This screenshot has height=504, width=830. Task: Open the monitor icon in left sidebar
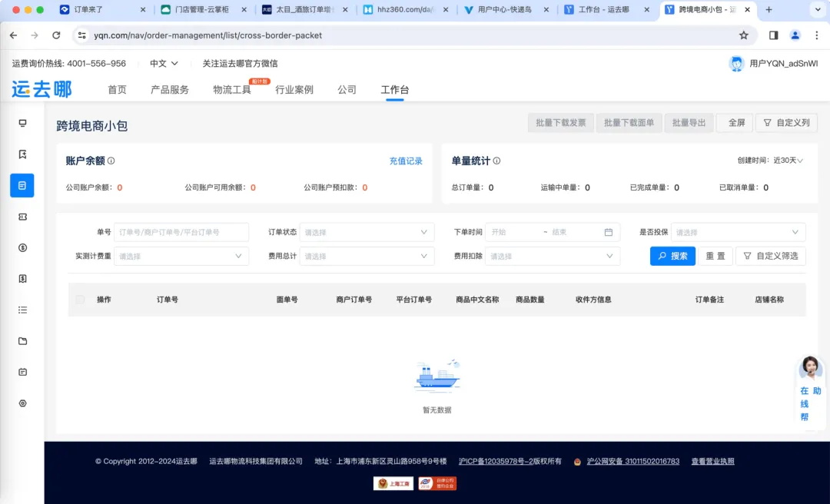[22, 123]
